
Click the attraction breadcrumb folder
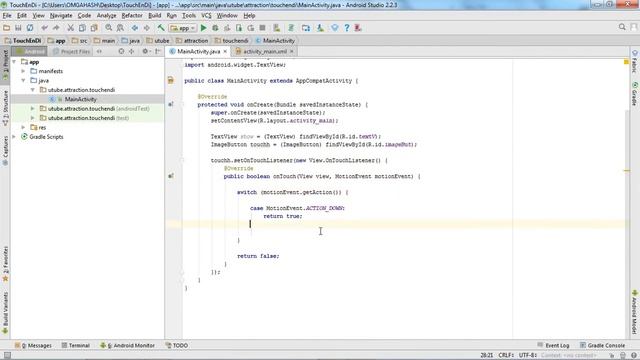[192, 40]
